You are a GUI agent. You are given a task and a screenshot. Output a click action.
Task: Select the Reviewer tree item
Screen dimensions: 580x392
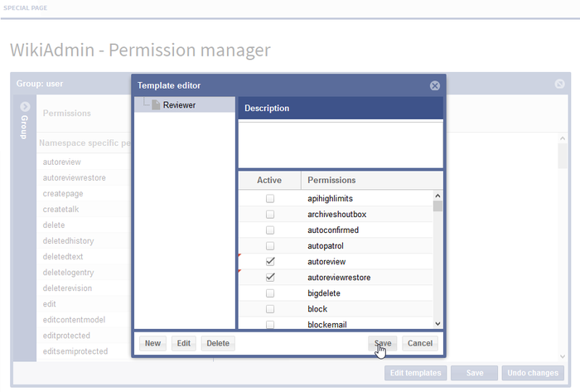click(179, 105)
